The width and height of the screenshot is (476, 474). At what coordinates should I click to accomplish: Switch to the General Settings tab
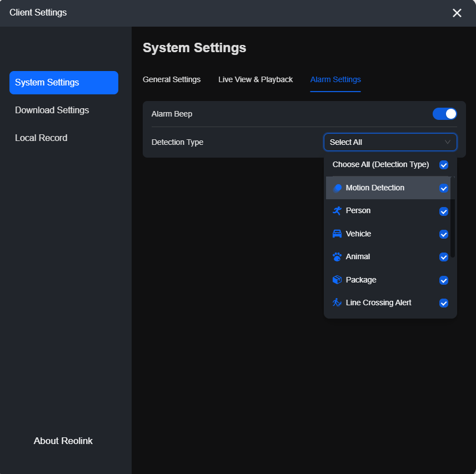[x=172, y=79]
